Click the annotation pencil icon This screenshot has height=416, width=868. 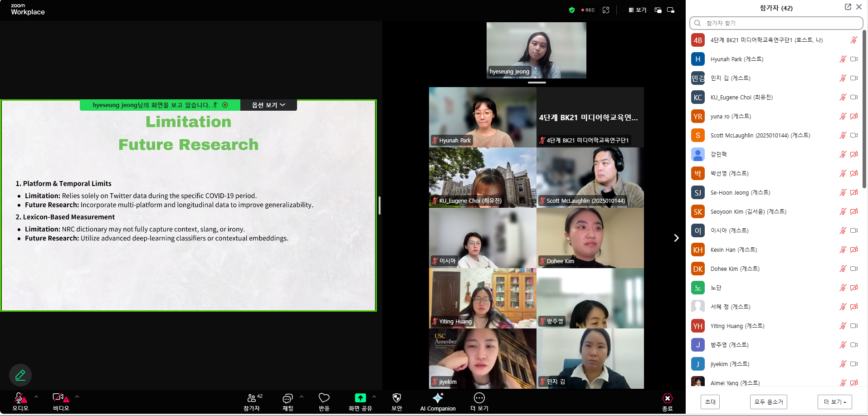click(20, 375)
